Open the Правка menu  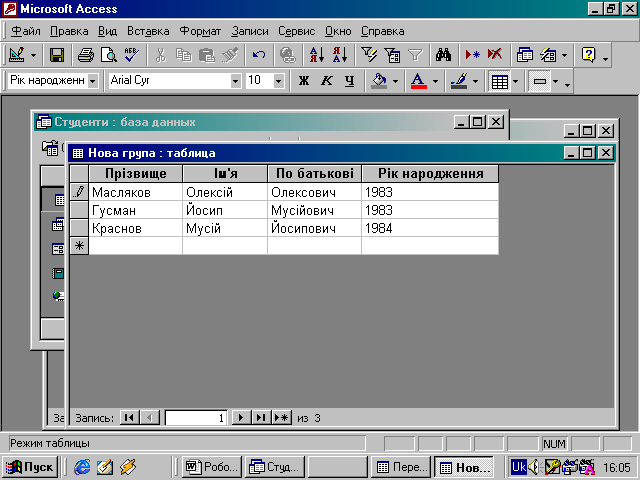tap(69, 31)
